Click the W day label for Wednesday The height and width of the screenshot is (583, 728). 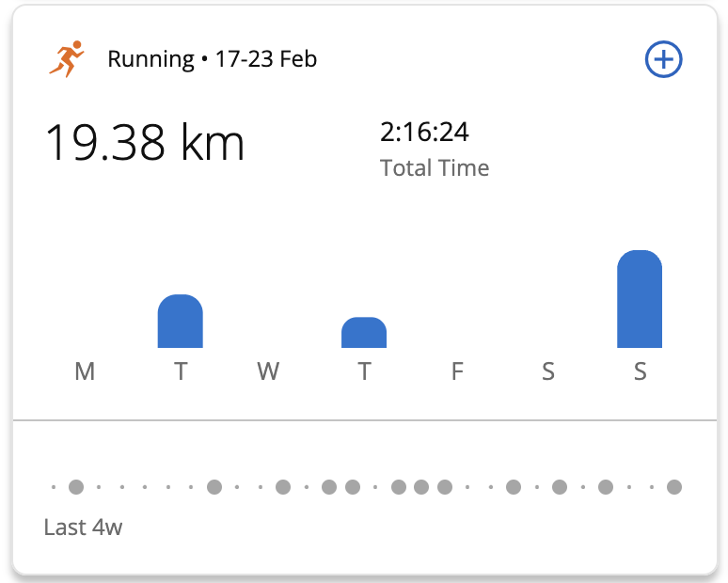[x=268, y=371]
